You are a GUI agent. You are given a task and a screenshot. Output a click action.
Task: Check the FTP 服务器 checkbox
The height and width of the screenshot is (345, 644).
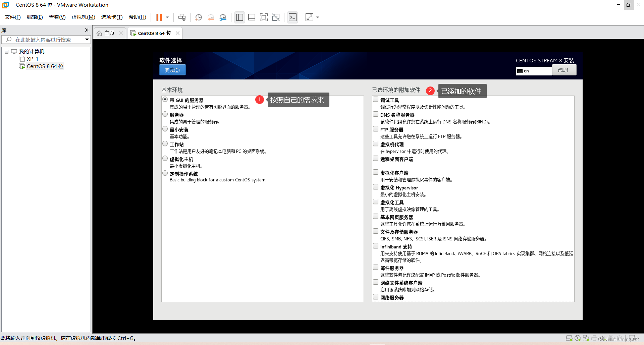point(376,129)
